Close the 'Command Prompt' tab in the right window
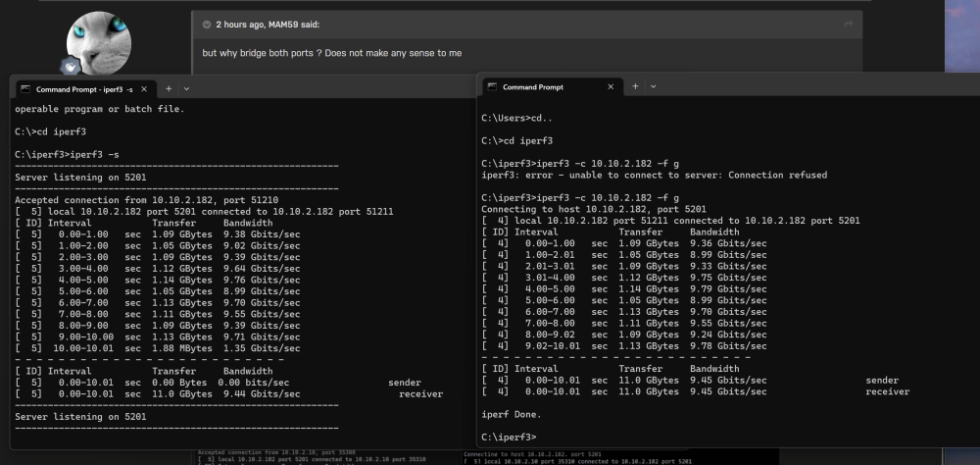Image resolution: width=980 pixels, height=465 pixels. [x=611, y=87]
